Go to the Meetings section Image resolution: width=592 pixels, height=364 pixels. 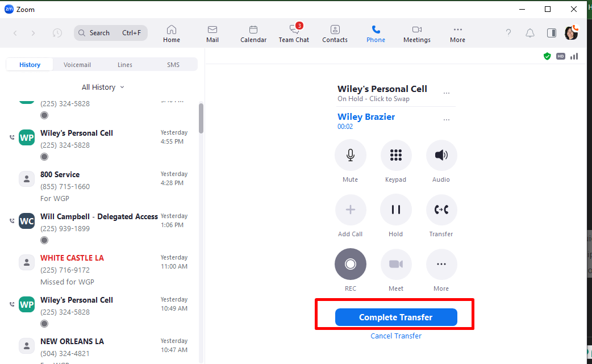click(416, 34)
